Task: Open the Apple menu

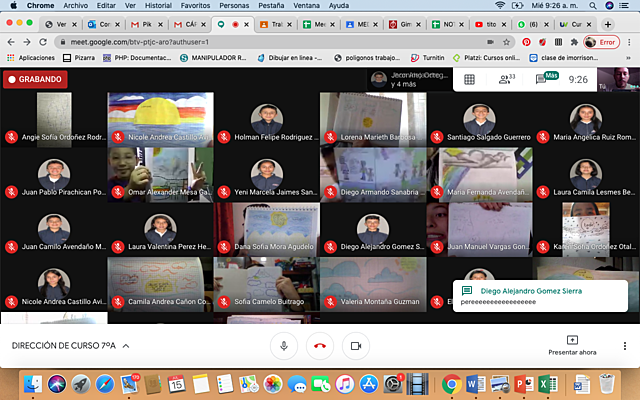Action: coord(13,5)
